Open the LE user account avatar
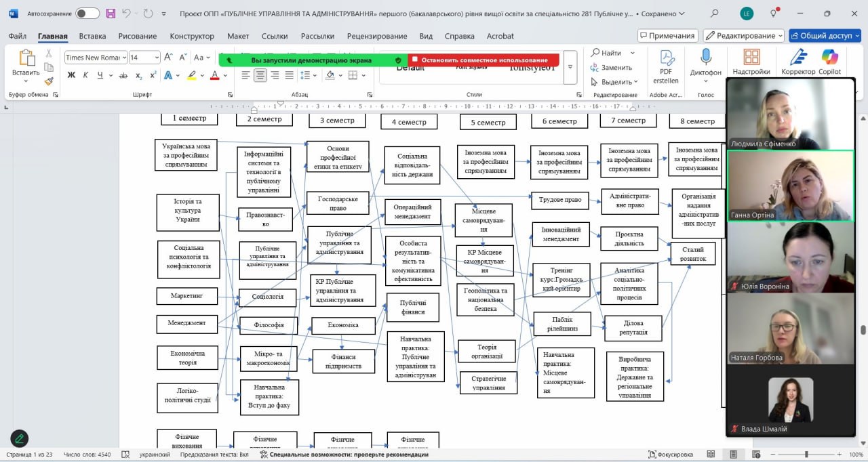This screenshot has height=462, width=868. coord(747,14)
